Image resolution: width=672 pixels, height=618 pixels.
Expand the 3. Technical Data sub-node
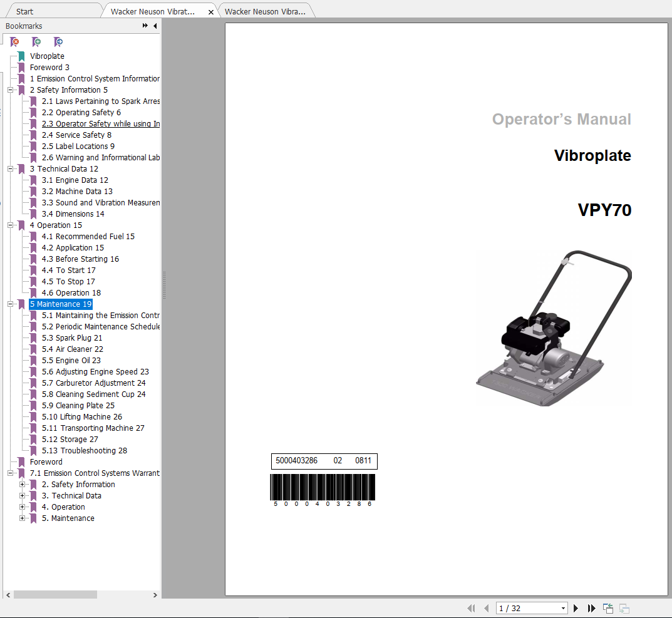23,495
